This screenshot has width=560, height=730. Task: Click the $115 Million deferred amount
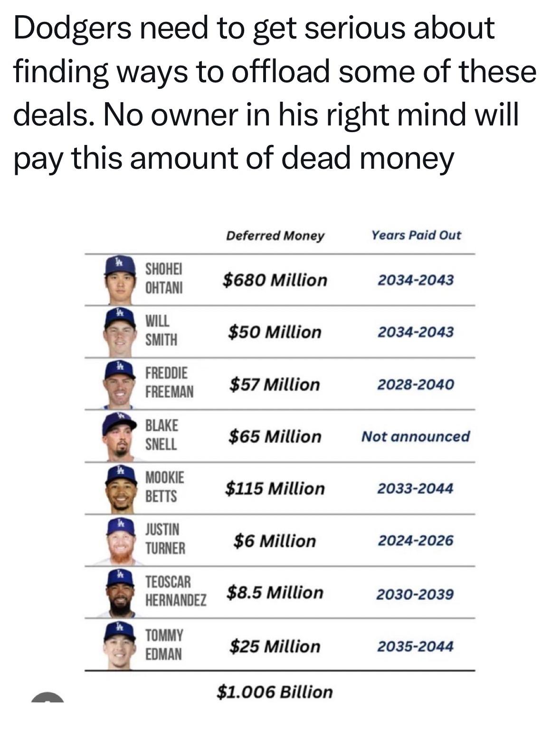click(275, 489)
